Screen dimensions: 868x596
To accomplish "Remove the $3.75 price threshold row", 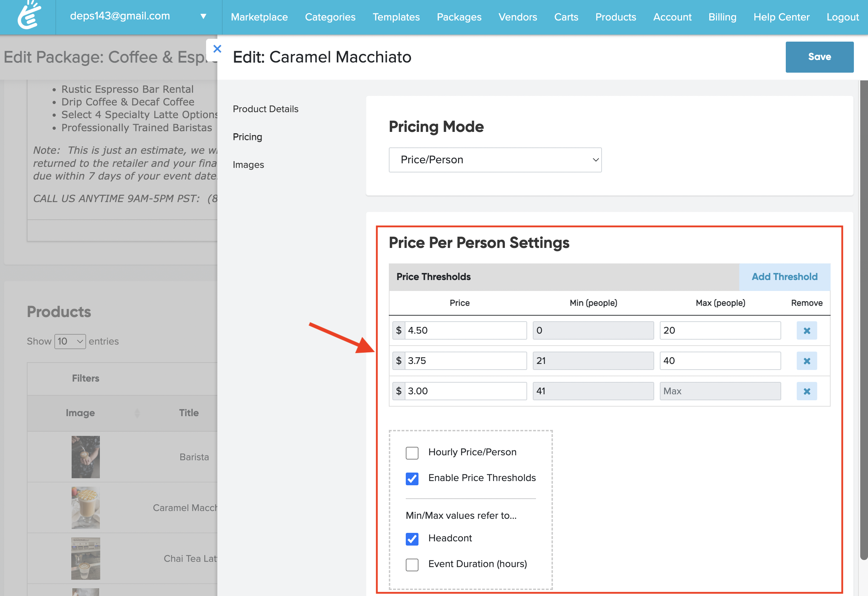I will coord(806,361).
